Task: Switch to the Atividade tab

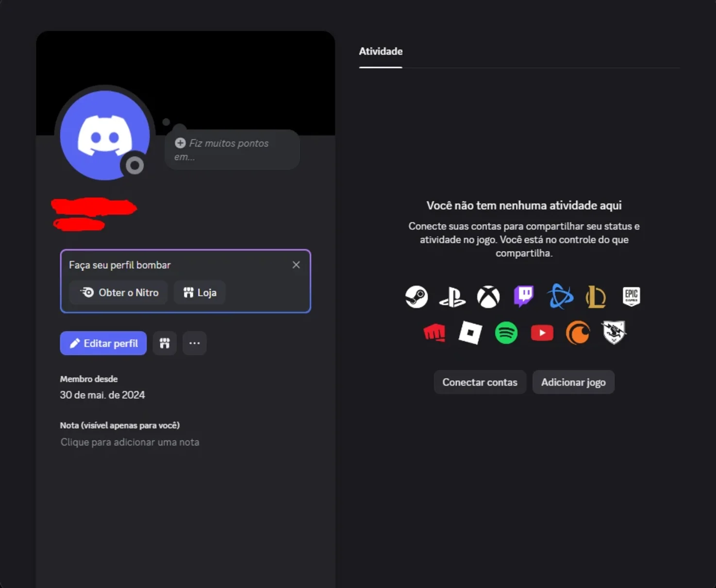Action: tap(381, 51)
